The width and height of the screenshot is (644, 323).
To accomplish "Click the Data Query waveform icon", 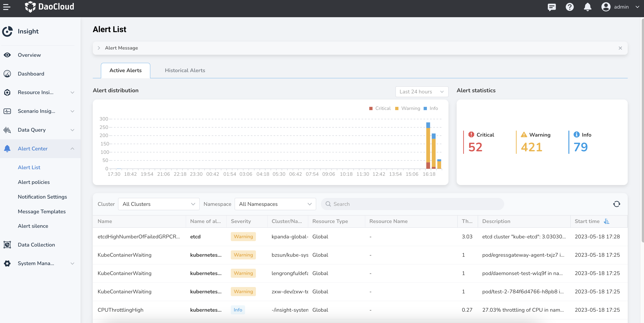I will click(7, 130).
